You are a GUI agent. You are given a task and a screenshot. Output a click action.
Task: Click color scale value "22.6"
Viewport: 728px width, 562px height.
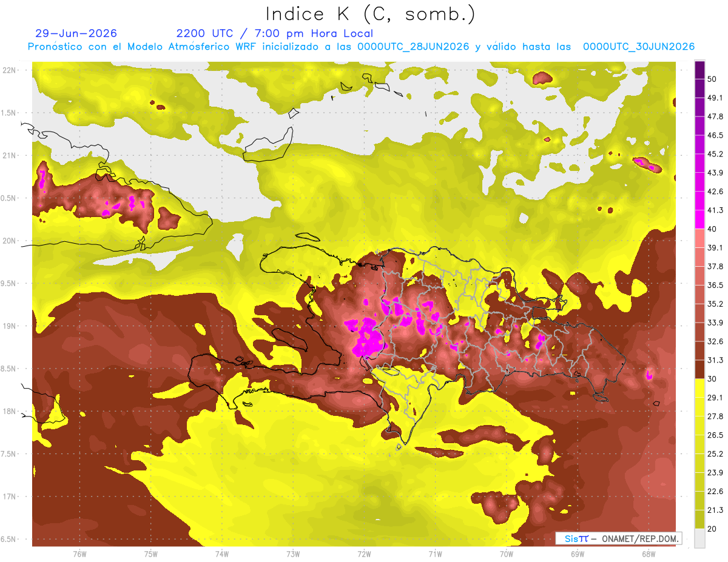point(715,492)
